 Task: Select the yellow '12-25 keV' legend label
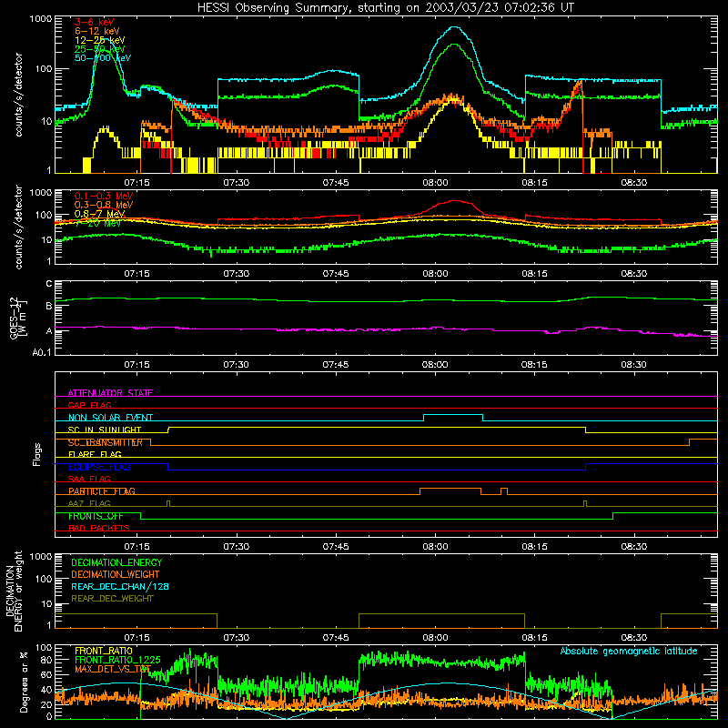pyautogui.click(x=99, y=40)
